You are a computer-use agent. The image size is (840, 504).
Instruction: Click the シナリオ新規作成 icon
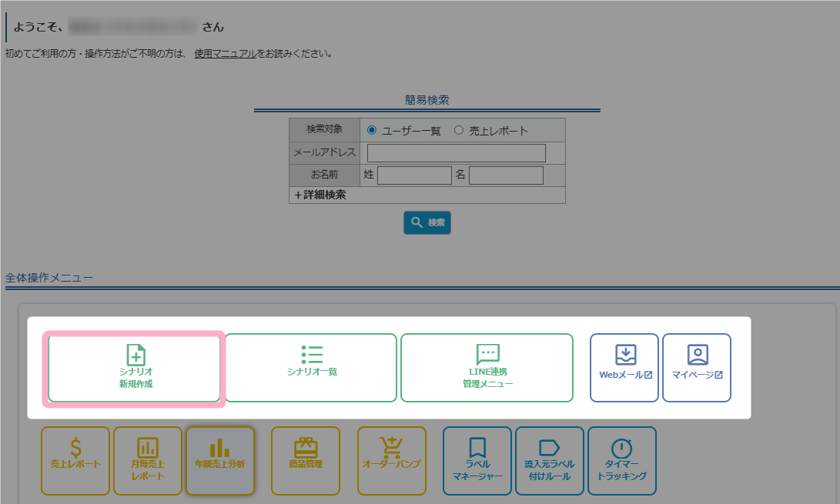(136, 355)
